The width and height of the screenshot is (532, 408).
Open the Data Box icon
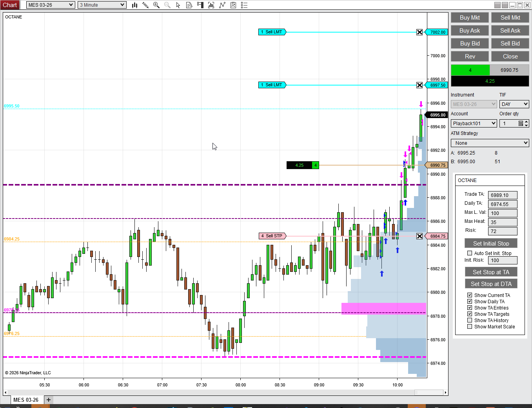pyautogui.click(x=189, y=5)
